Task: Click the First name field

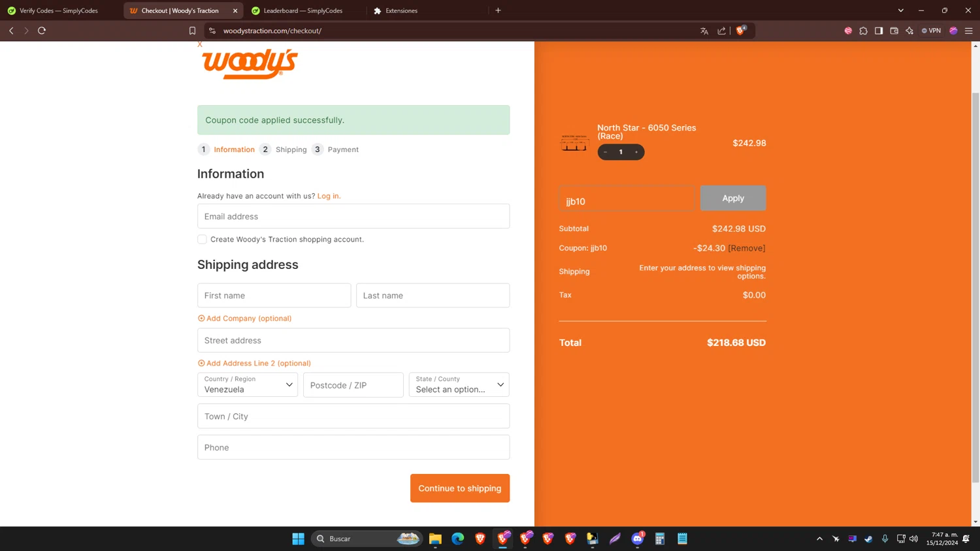Action: (x=274, y=295)
